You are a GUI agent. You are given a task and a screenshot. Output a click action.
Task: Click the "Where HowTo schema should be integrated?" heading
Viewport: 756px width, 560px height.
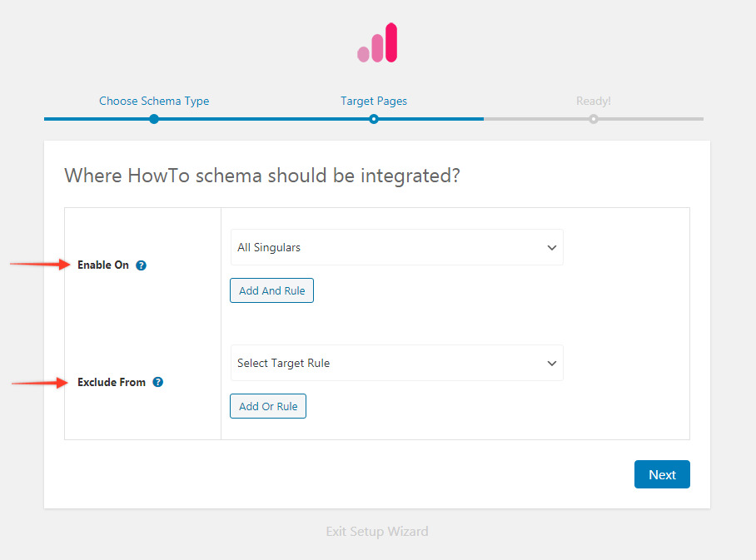262,176
